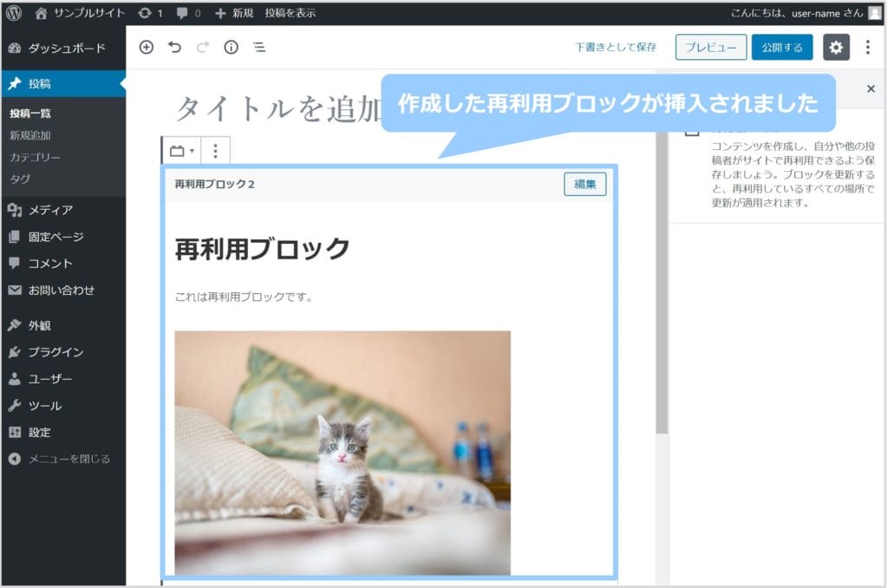Click the 公開する button
This screenshot has width=888, height=588.
[x=781, y=48]
